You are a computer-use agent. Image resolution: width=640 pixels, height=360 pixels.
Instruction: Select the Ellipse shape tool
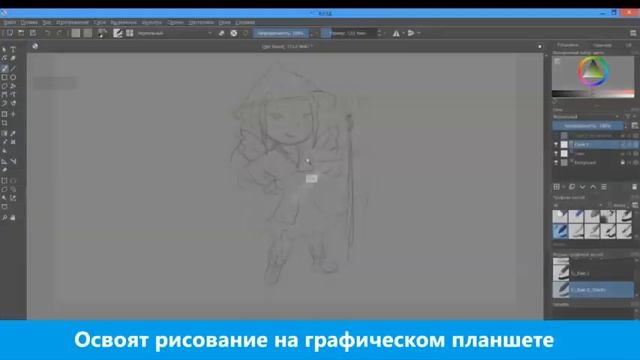click(13, 77)
